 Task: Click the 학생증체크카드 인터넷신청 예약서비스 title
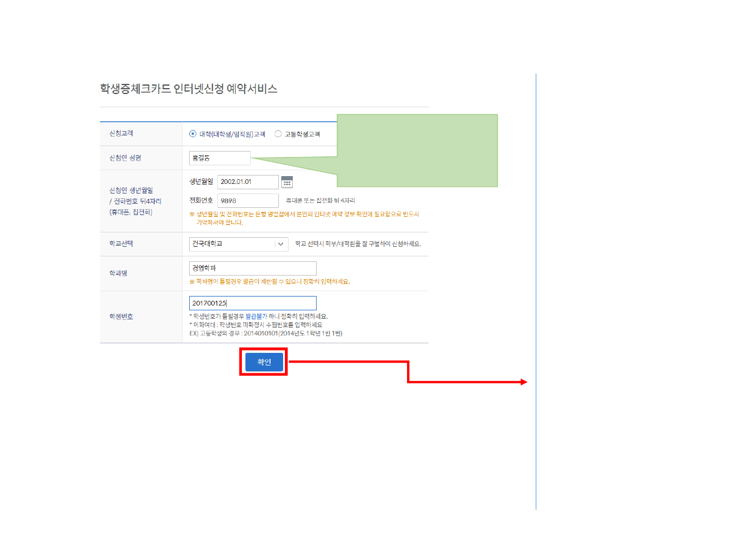coord(189,89)
